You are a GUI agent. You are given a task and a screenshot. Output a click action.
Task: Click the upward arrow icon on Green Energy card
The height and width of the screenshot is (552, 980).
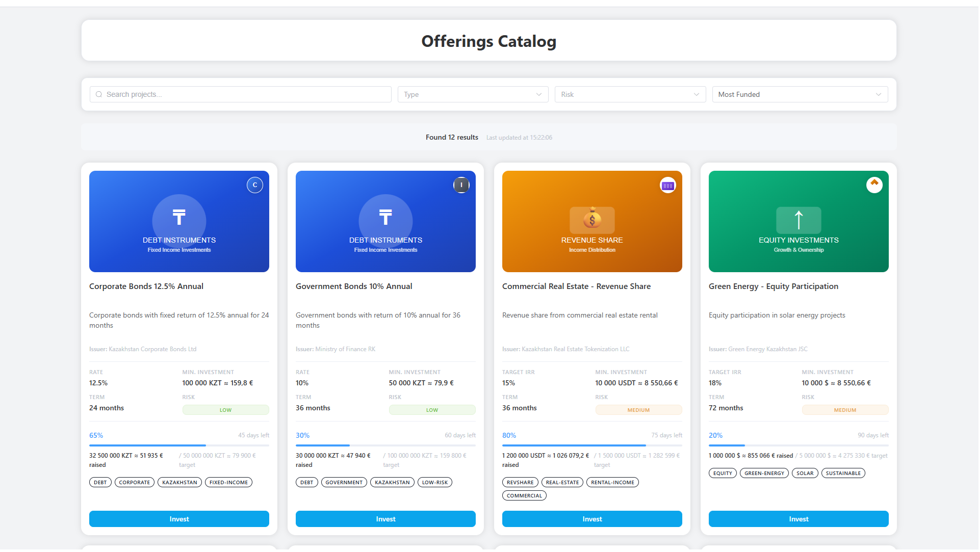coord(798,220)
